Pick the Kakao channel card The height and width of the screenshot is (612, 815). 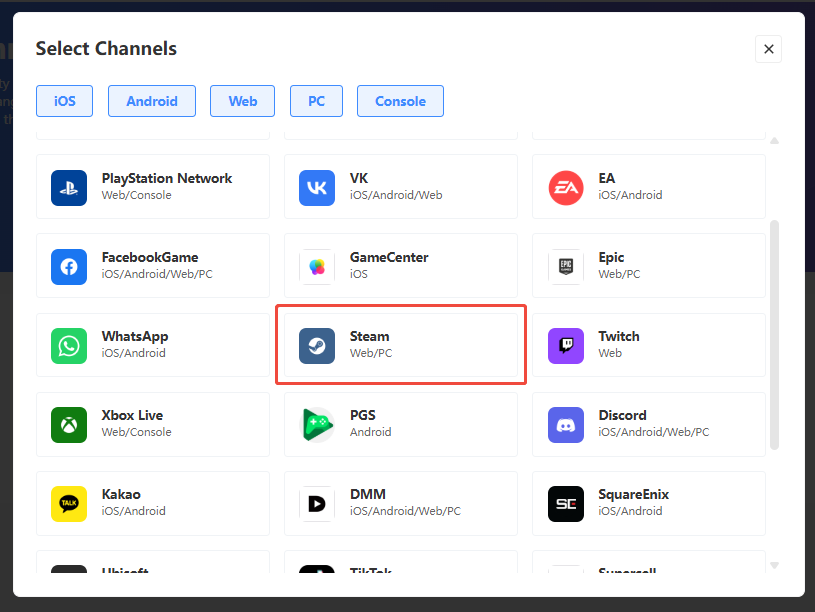(x=152, y=503)
